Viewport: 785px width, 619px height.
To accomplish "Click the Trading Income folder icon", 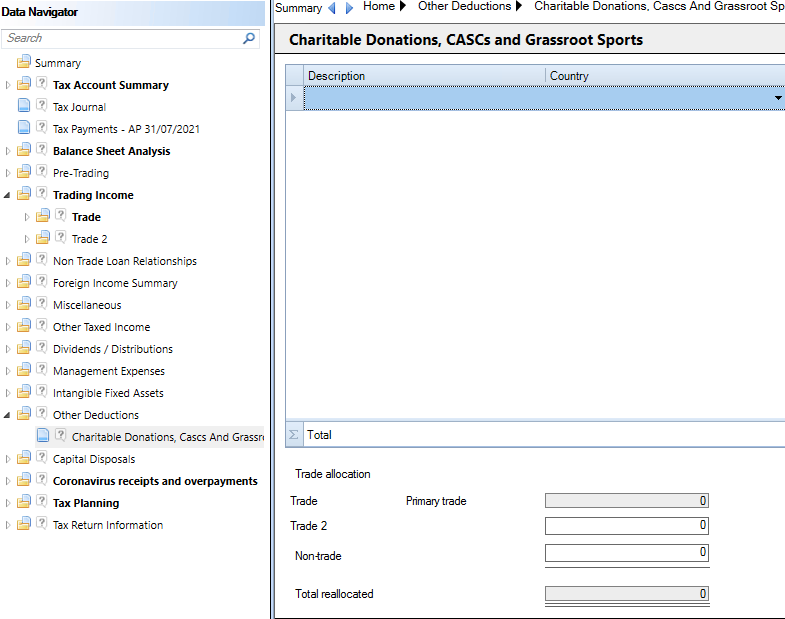I will 24,194.
